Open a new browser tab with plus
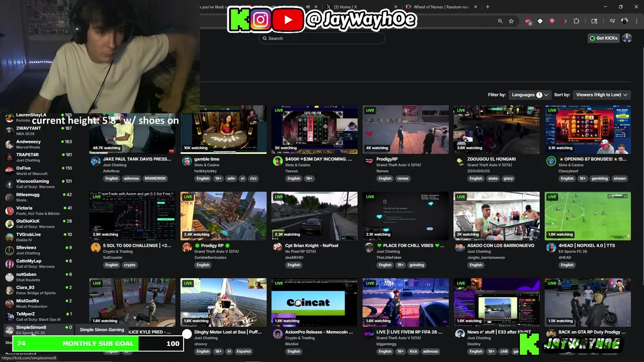This screenshot has height=362, width=644. (488, 7)
